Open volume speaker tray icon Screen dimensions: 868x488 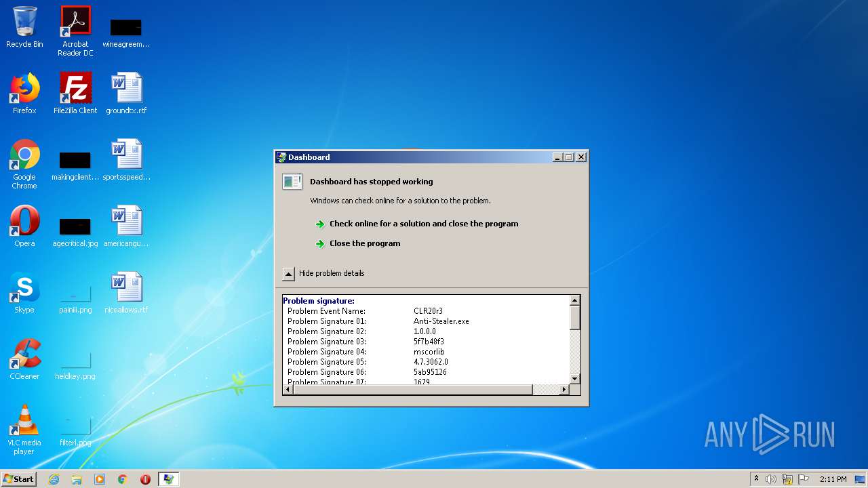(771, 479)
